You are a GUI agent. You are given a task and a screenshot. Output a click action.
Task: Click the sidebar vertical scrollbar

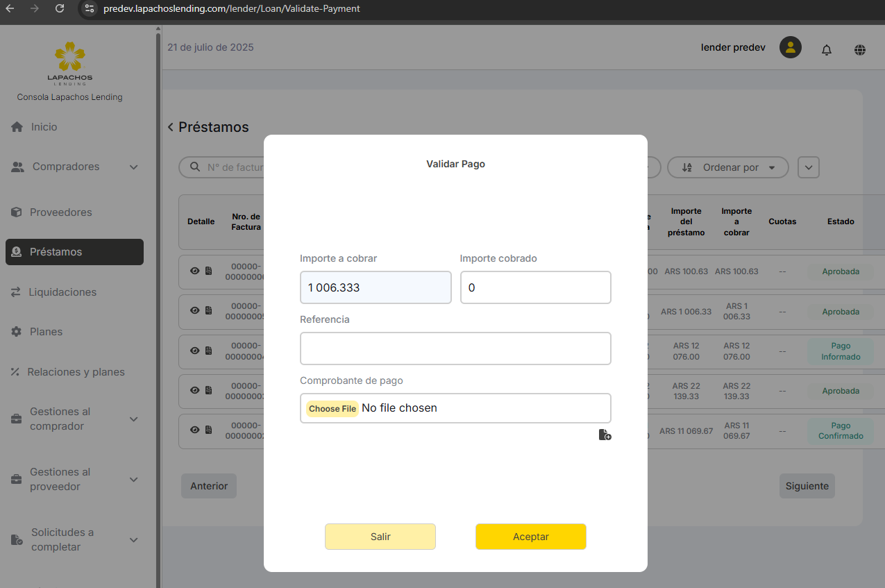(x=158, y=278)
